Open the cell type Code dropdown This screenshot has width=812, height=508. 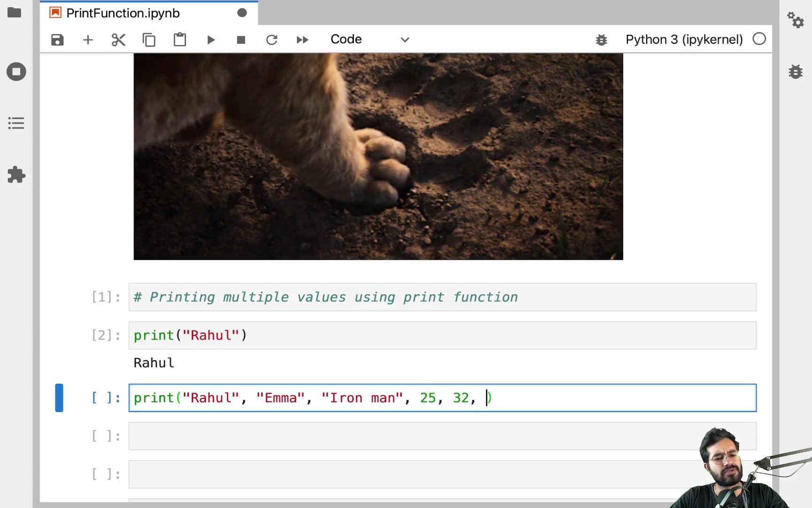(370, 40)
